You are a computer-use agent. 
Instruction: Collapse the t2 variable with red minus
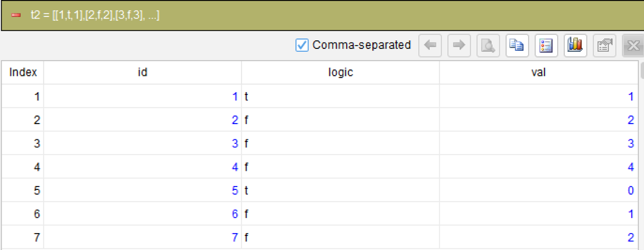point(16,16)
